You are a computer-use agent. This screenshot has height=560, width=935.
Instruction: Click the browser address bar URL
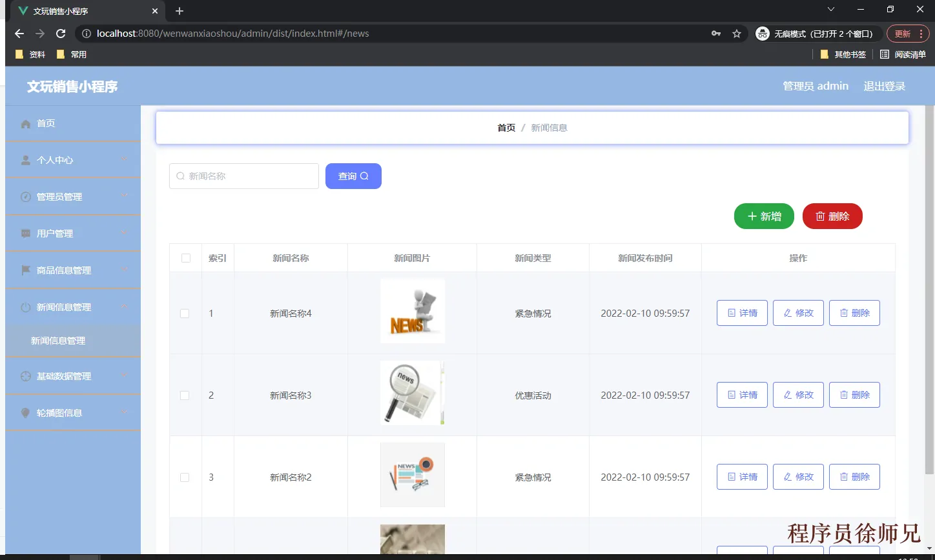(233, 34)
